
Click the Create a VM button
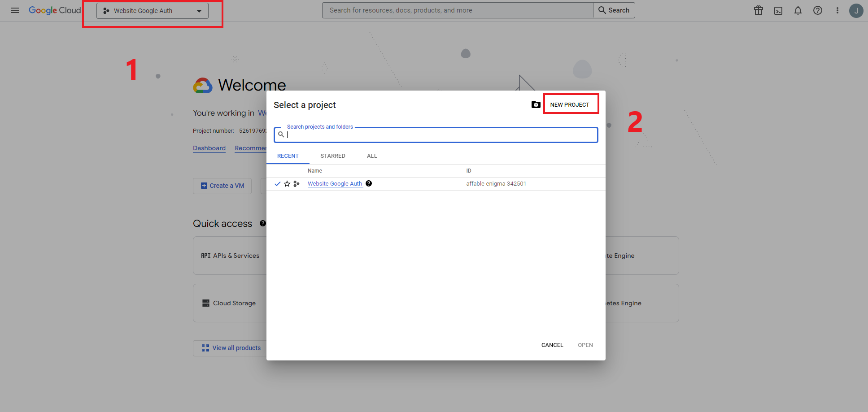tap(222, 186)
